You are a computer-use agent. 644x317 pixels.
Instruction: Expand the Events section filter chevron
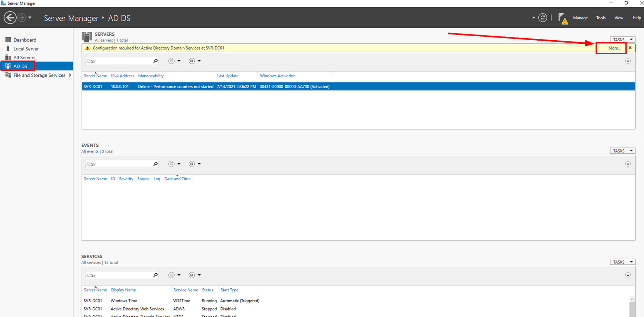(628, 164)
